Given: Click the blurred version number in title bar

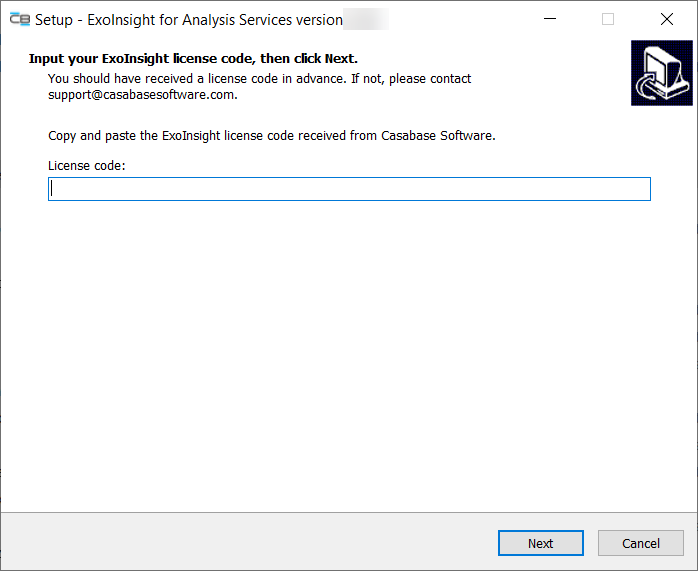Looking at the screenshot, I should pos(366,19).
